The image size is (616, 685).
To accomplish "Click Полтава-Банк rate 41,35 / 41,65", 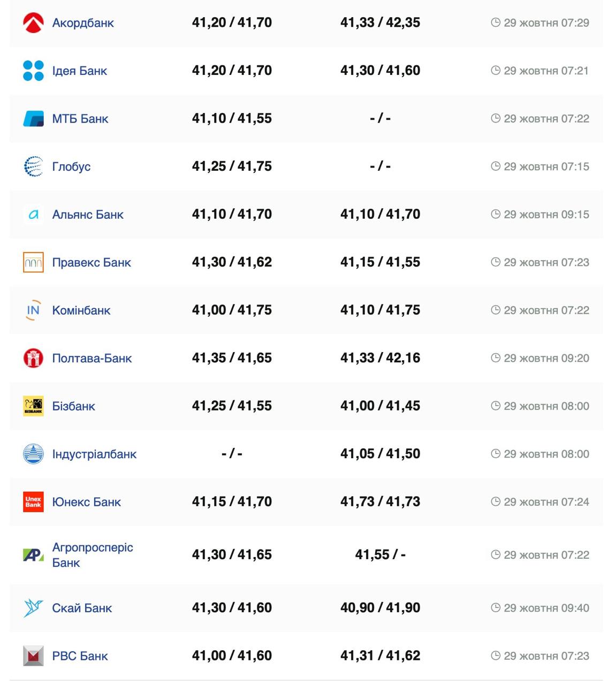I will [232, 358].
